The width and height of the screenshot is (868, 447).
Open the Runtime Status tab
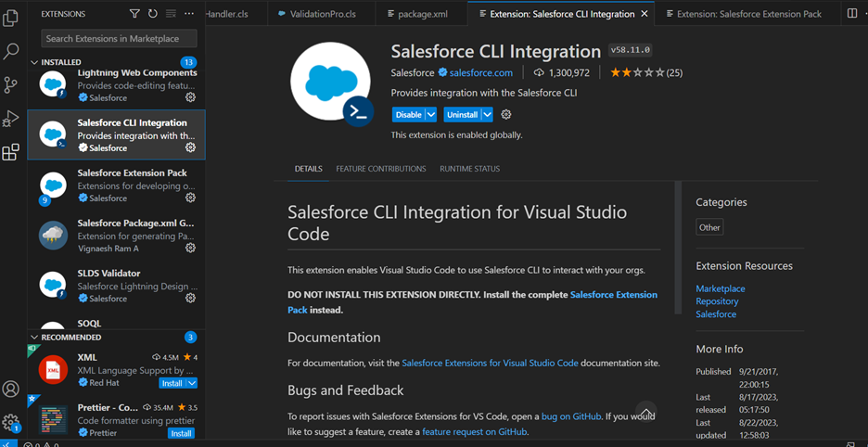coord(469,169)
